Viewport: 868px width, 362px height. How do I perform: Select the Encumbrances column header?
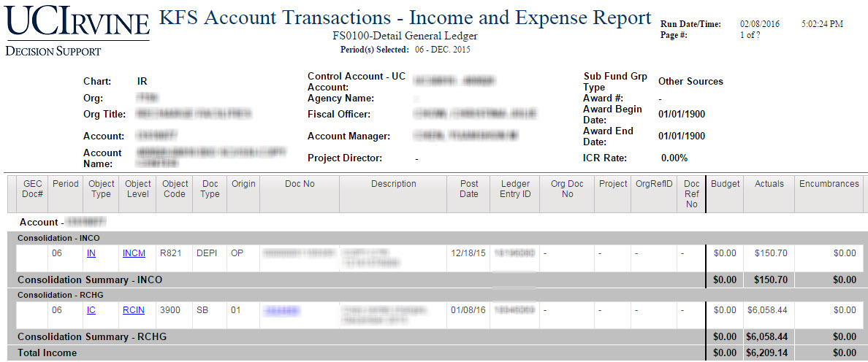[829, 184]
